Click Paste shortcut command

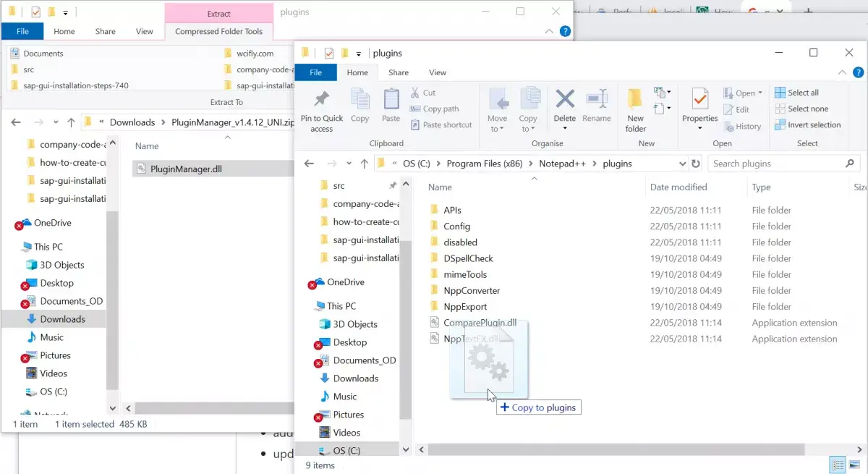(441, 124)
